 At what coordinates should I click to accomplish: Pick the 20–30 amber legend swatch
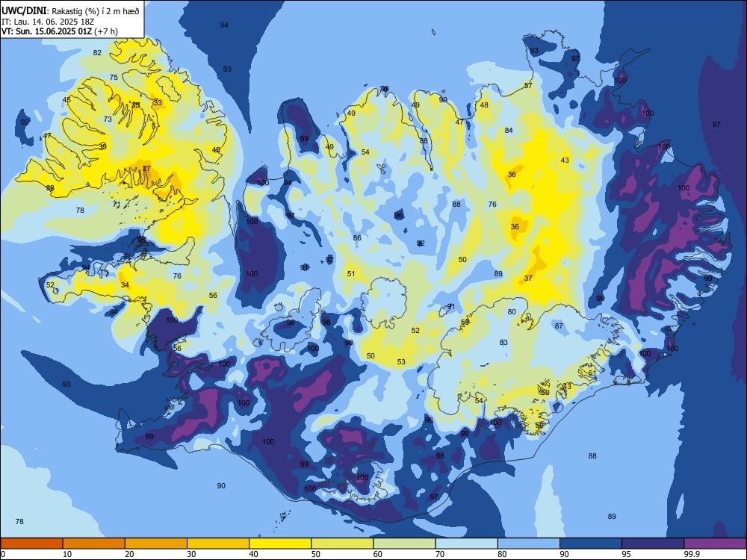click(156, 544)
